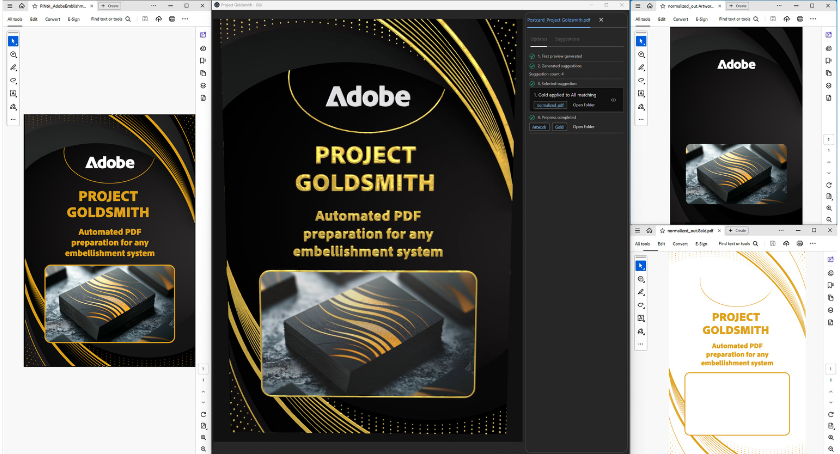840x454 pixels.
Task: Go to Home in the Print_AdobeEmbellishm window
Action: 21,6
